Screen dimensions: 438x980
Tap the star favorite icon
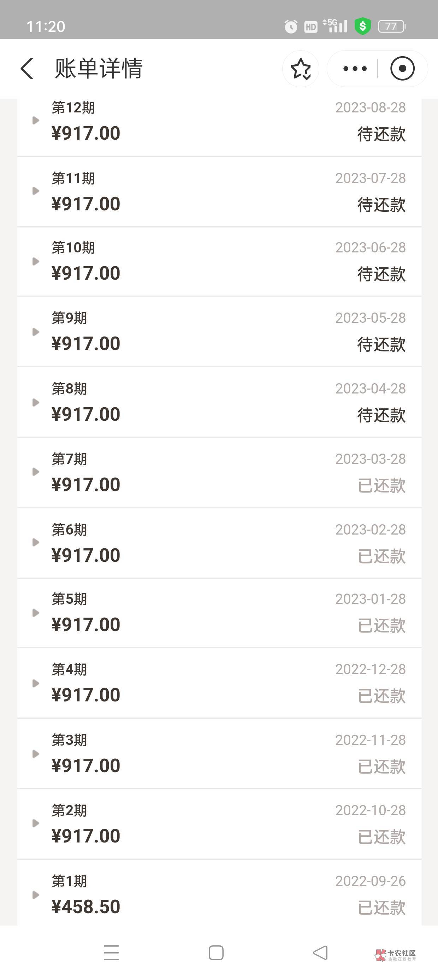[301, 69]
